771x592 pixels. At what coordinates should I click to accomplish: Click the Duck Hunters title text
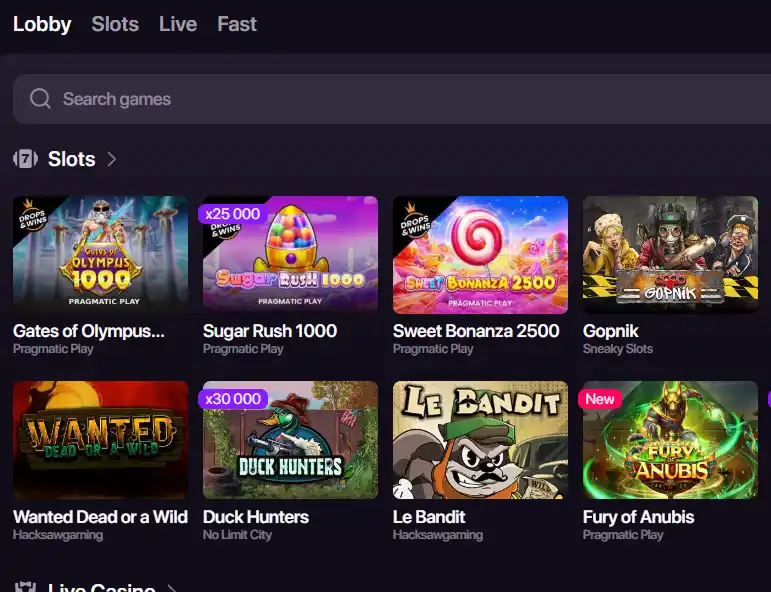pos(256,517)
